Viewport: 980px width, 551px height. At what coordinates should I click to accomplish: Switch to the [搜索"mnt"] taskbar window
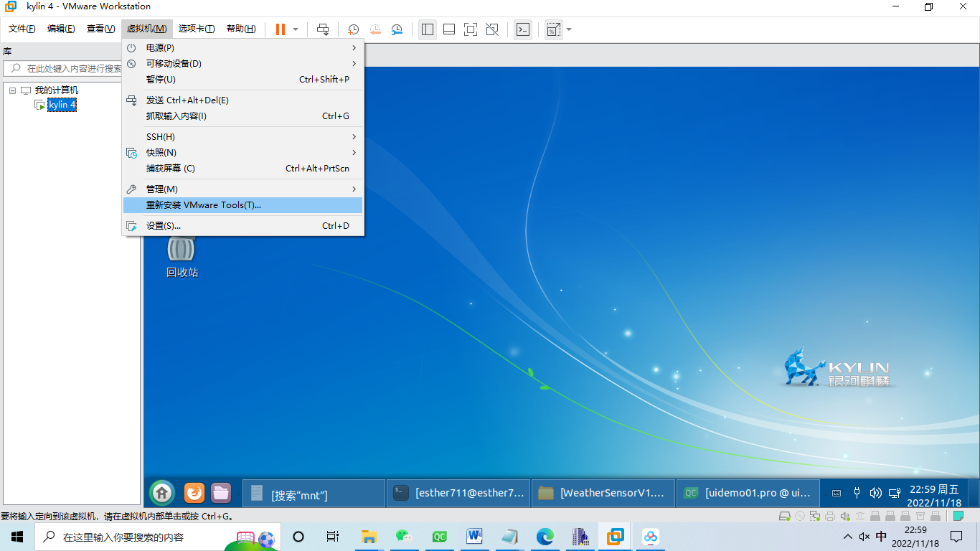314,494
